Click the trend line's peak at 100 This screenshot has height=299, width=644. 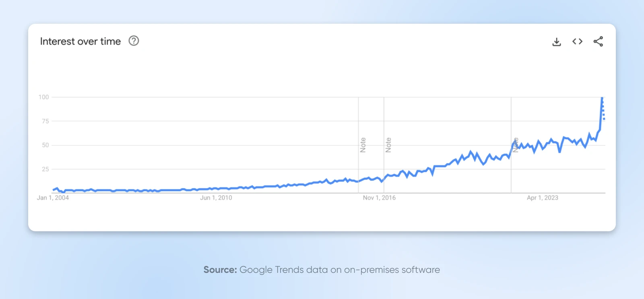pos(602,98)
